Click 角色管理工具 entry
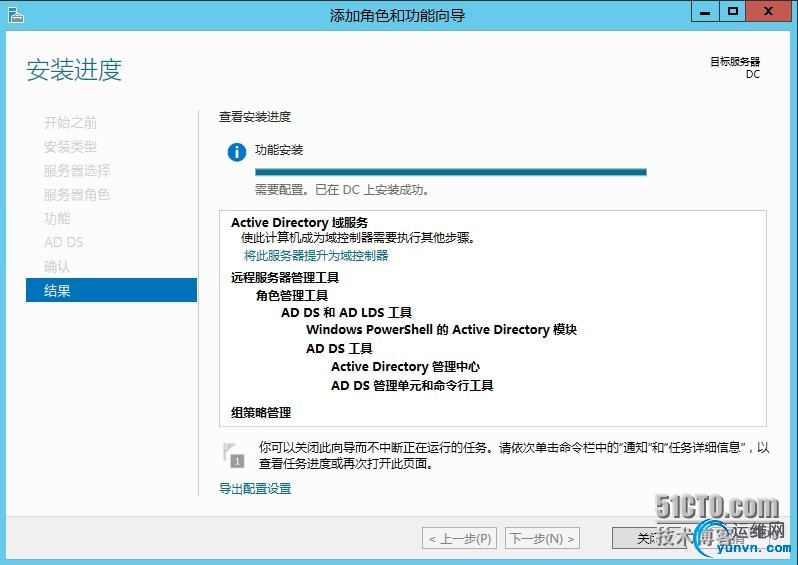Screen dimensions: 798x565 click(292, 295)
